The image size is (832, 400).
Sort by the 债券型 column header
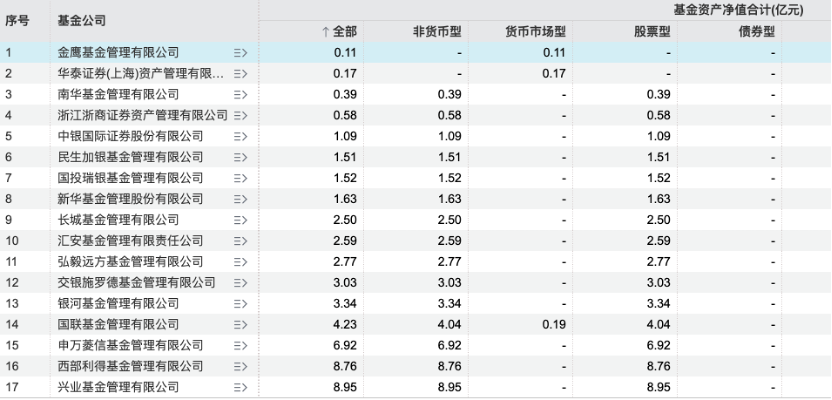click(x=757, y=32)
